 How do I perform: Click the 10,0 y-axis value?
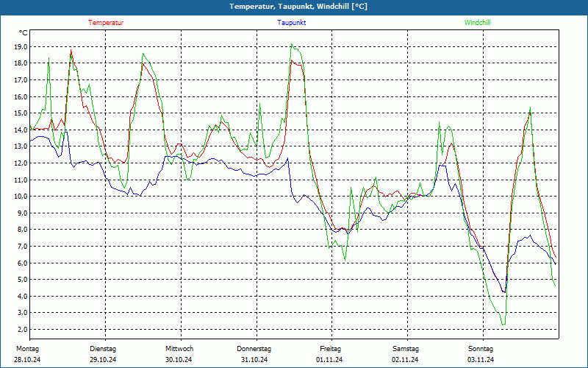[21, 197]
